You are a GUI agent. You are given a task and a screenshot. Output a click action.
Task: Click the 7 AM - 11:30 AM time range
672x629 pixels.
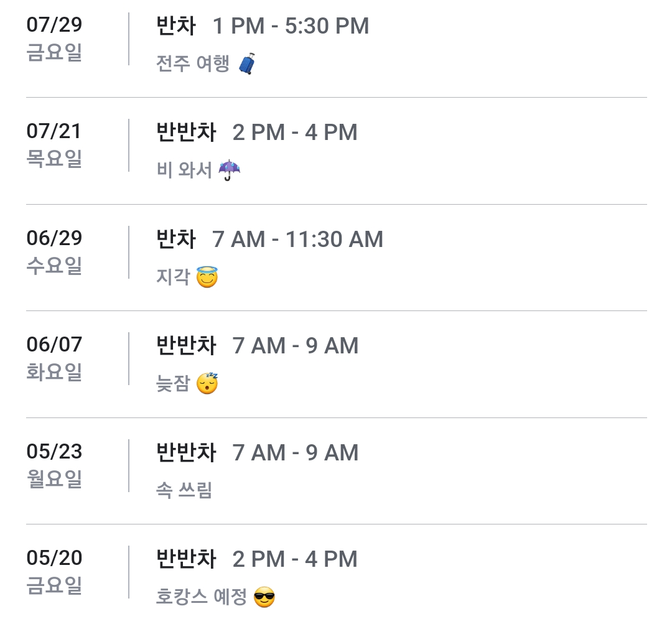(x=297, y=240)
